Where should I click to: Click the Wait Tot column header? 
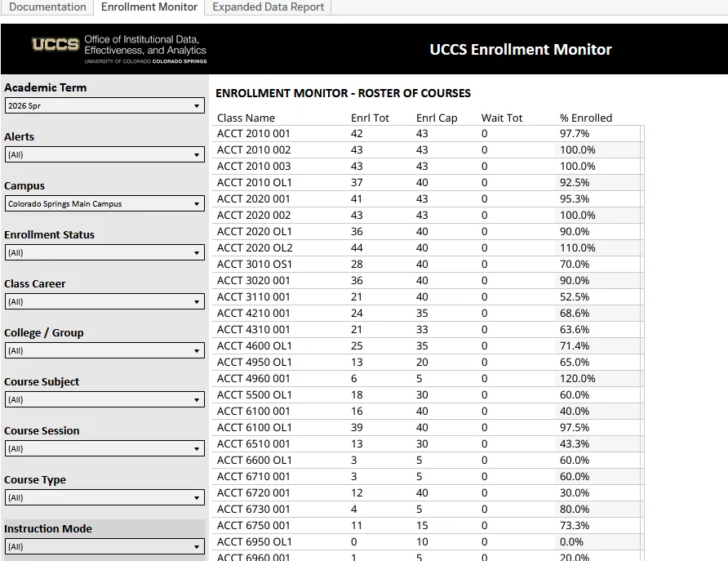click(502, 117)
